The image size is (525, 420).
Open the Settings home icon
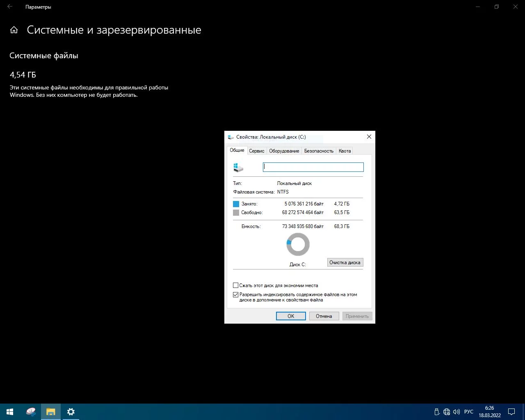click(x=14, y=30)
